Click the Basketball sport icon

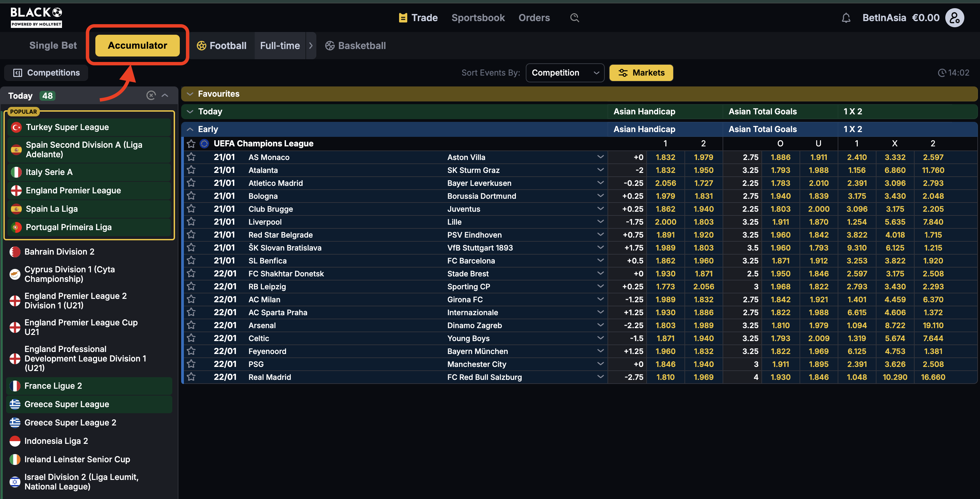coord(330,46)
